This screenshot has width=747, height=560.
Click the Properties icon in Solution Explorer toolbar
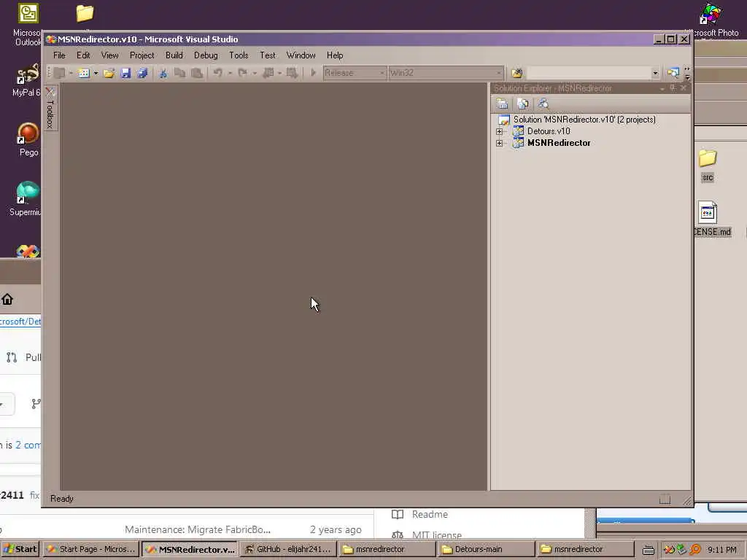pyautogui.click(x=502, y=104)
